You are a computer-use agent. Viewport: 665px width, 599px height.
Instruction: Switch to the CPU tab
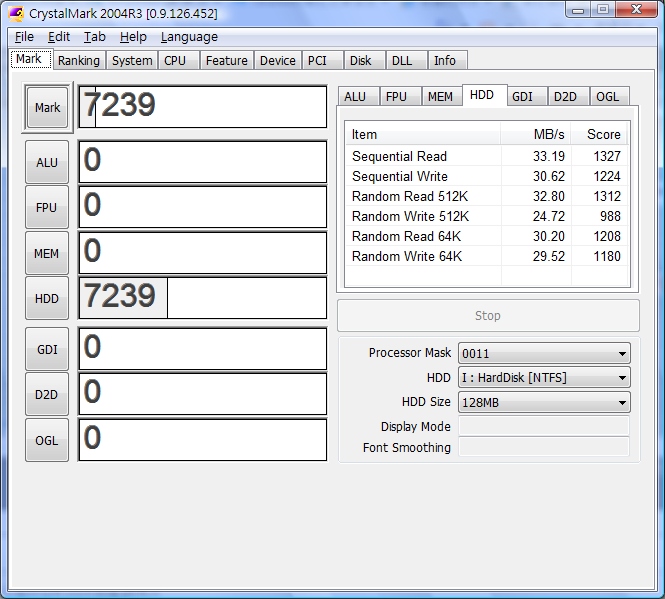[x=178, y=60]
